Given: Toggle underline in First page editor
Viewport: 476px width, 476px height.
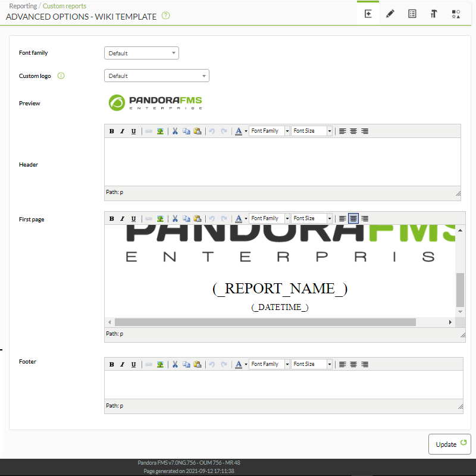Looking at the screenshot, I should point(133,218).
